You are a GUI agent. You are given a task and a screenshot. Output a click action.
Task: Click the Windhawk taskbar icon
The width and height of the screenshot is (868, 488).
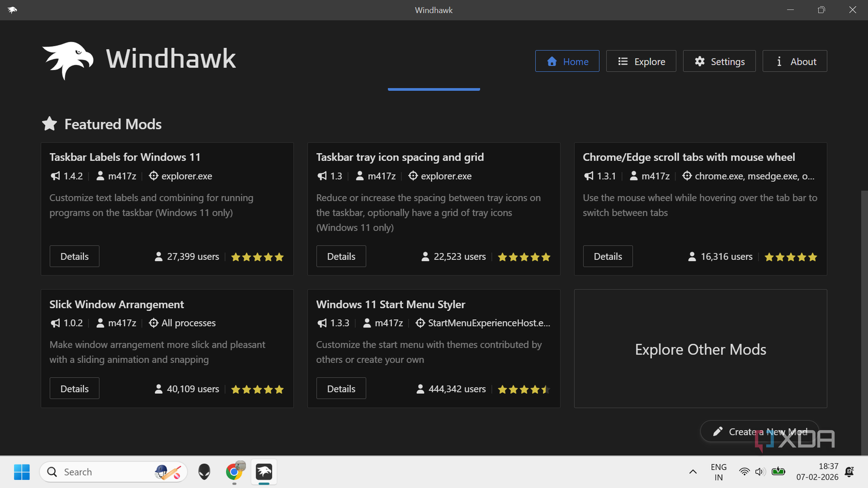click(x=264, y=472)
